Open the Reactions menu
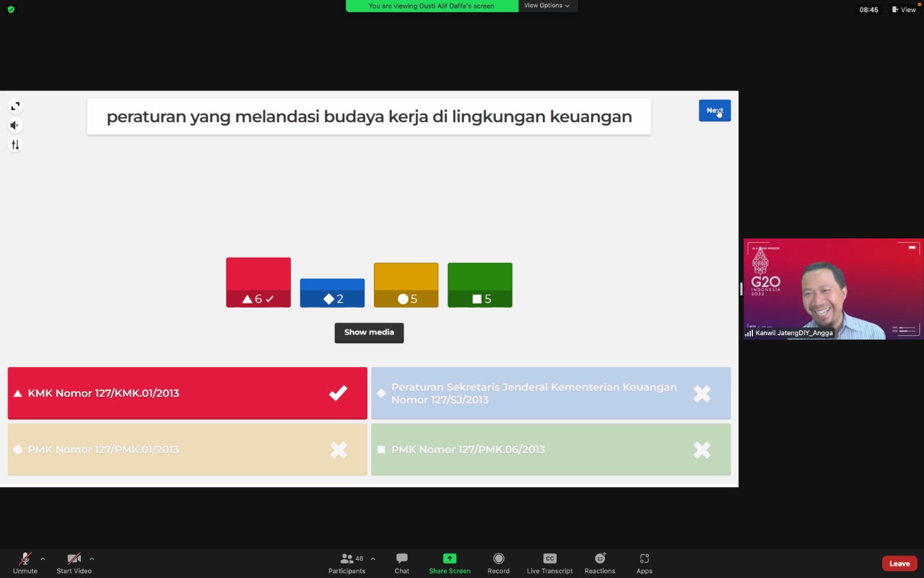The height and width of the screenshot is (578, 924). coord(599,563)
